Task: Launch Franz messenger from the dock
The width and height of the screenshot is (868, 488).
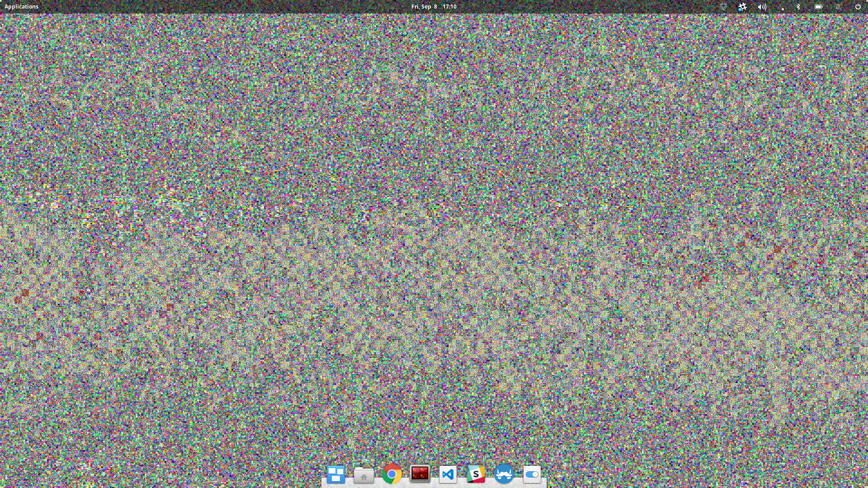Action: click(504, 474)
